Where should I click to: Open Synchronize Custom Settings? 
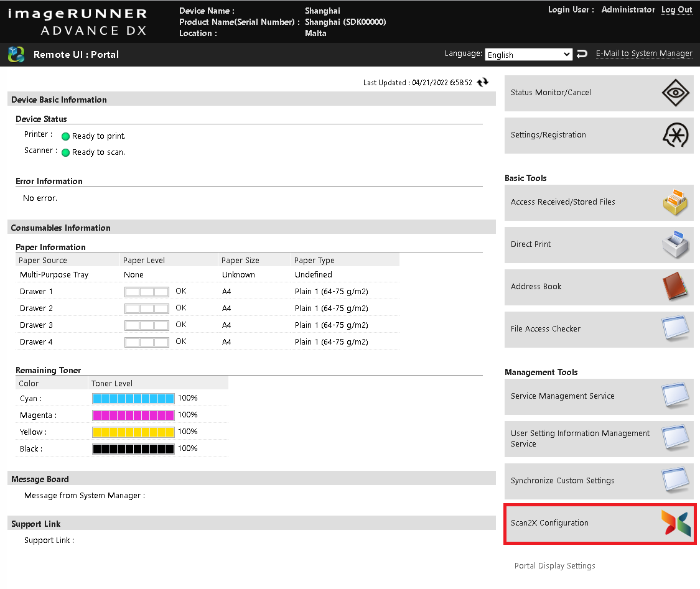click(562, 481)
